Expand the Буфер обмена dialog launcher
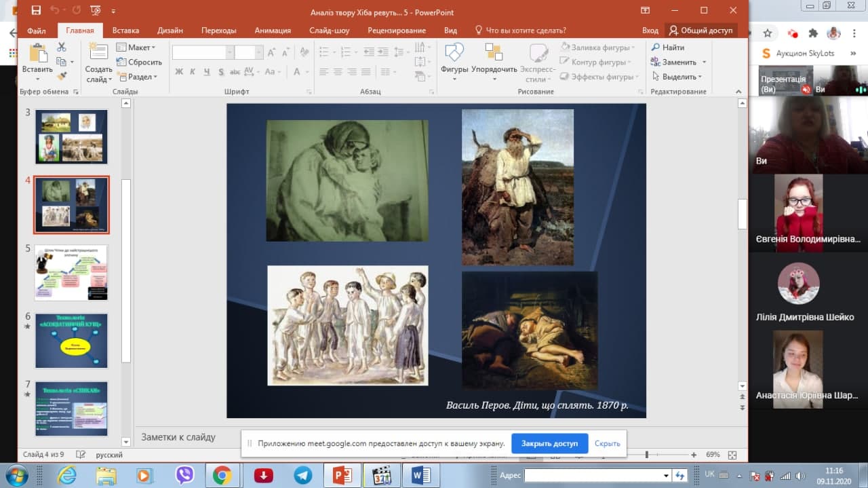This screenshot has width=868, height=488. (75, 92)
